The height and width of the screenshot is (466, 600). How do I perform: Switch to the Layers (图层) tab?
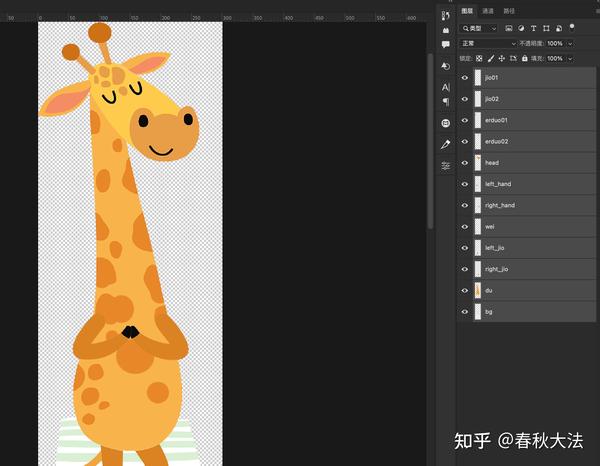coord(467,11)
